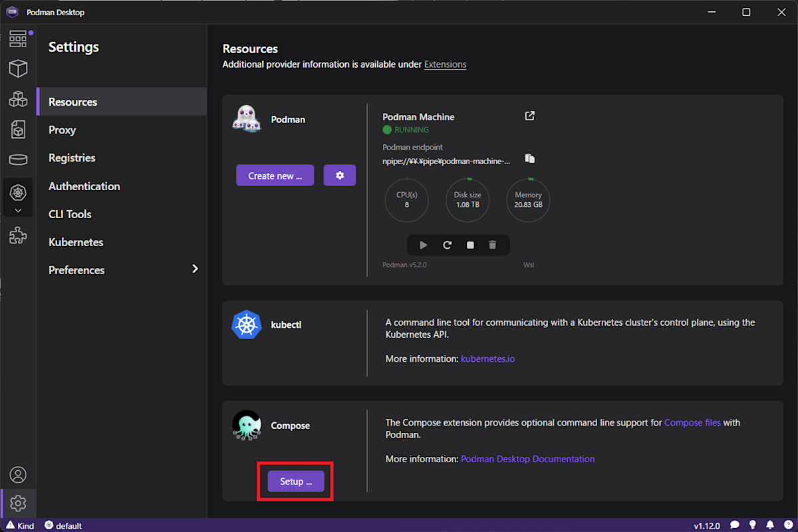Go to CLI Tools settings

coord(122,214)
